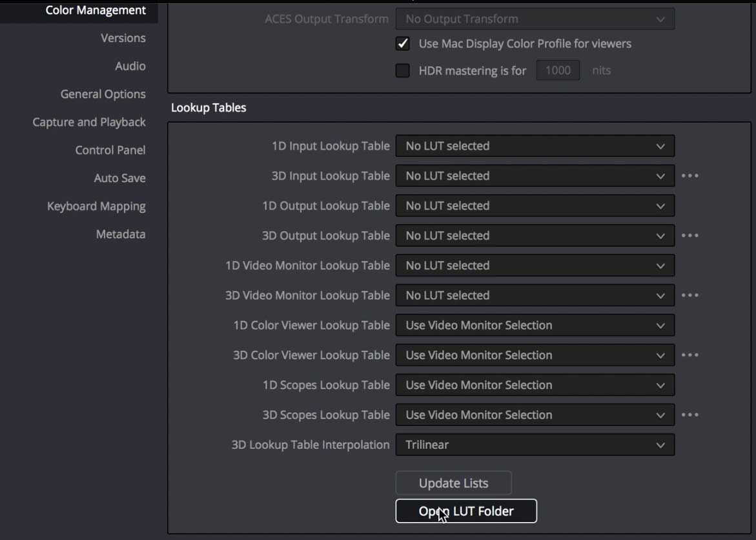This screenshot has height=540, width=756.
Task: Select Control Panel settings
Action: (x=110, y=150)
